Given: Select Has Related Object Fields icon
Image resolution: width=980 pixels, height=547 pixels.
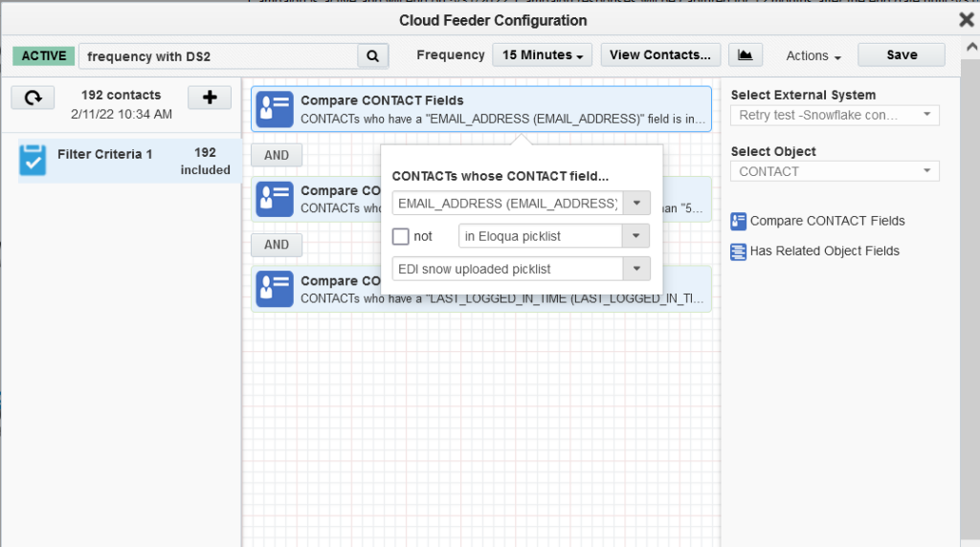Looking at the screenshot, I should coord(738,252).
